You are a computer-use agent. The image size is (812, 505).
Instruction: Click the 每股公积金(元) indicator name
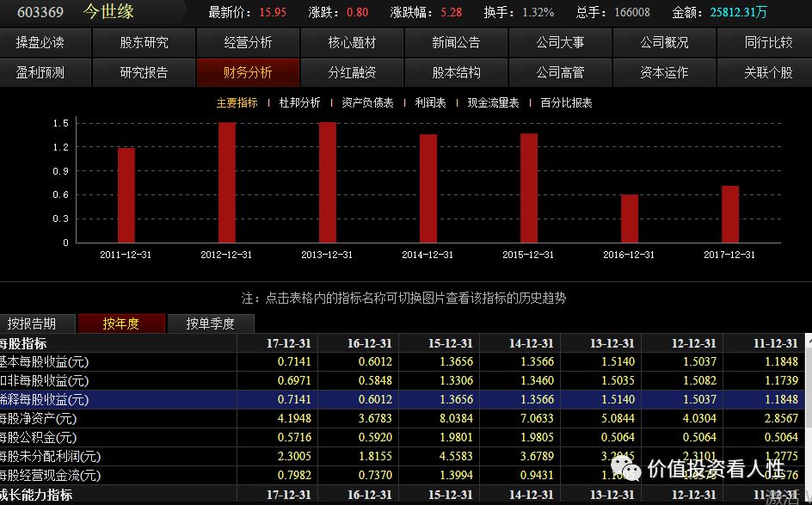(39, 438)
